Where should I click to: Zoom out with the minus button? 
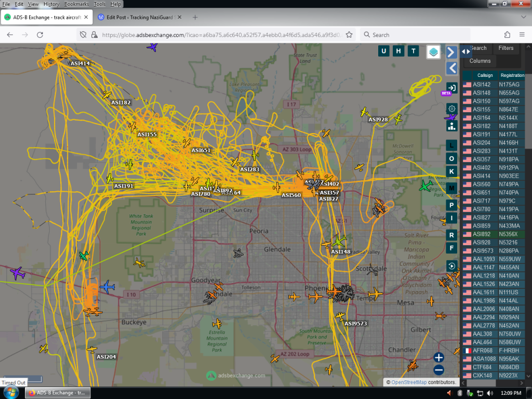coord(438,370)
